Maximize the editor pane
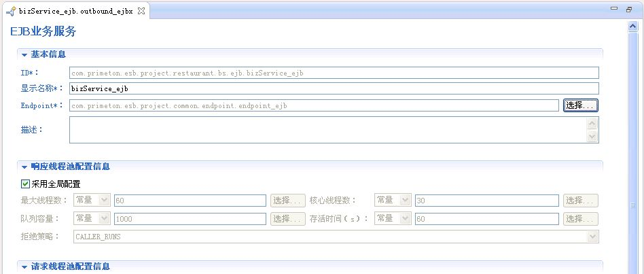The height and width of the screenshot is (274, 644). tap(630, 10)
